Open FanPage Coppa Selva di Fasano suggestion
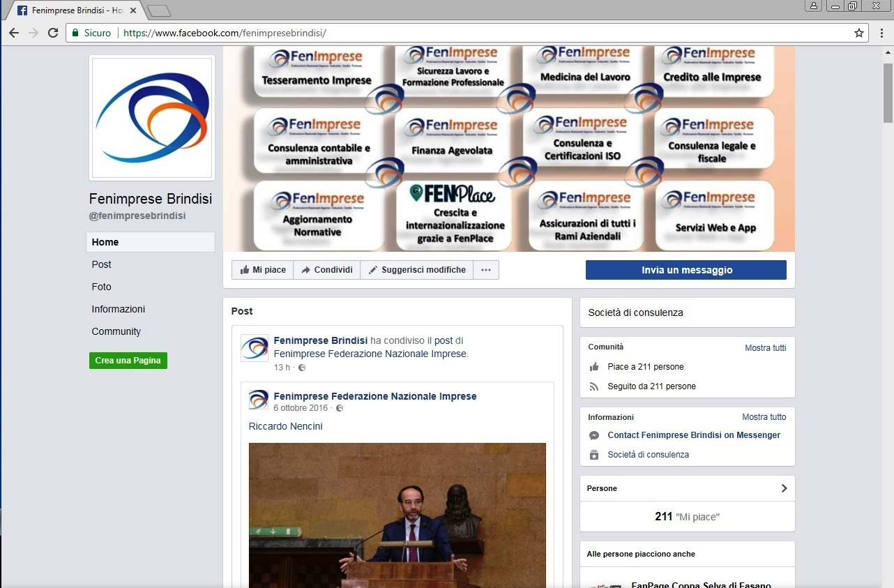This screenshot has width=894, height=588. [701, 584]
